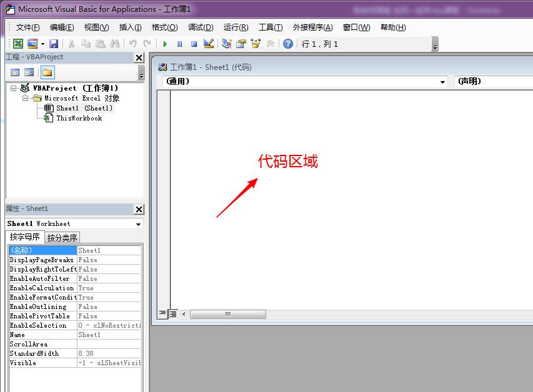Open the Insert object dropdown arrow
The width and height of the screenshot is (533, 392).
(42, 44)
